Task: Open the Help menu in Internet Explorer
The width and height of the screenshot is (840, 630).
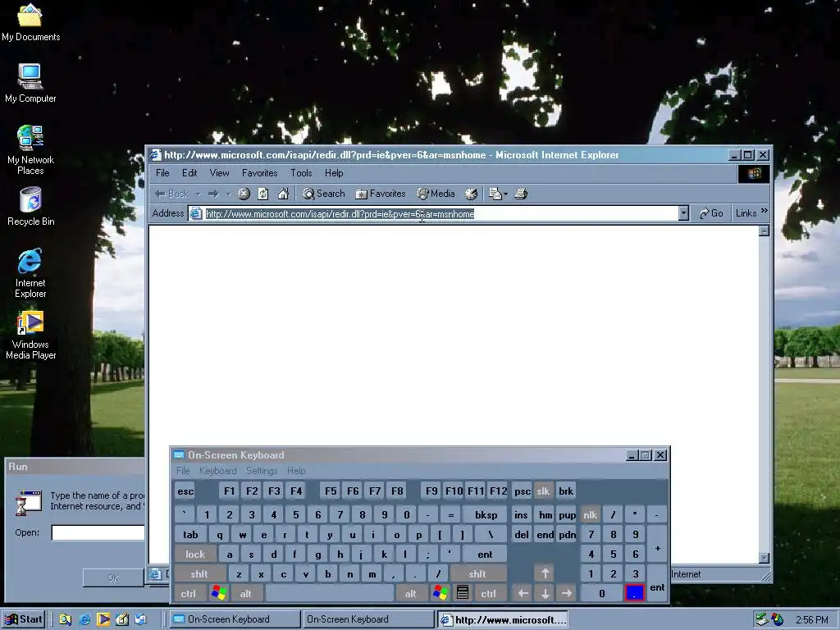Action: 334,173
